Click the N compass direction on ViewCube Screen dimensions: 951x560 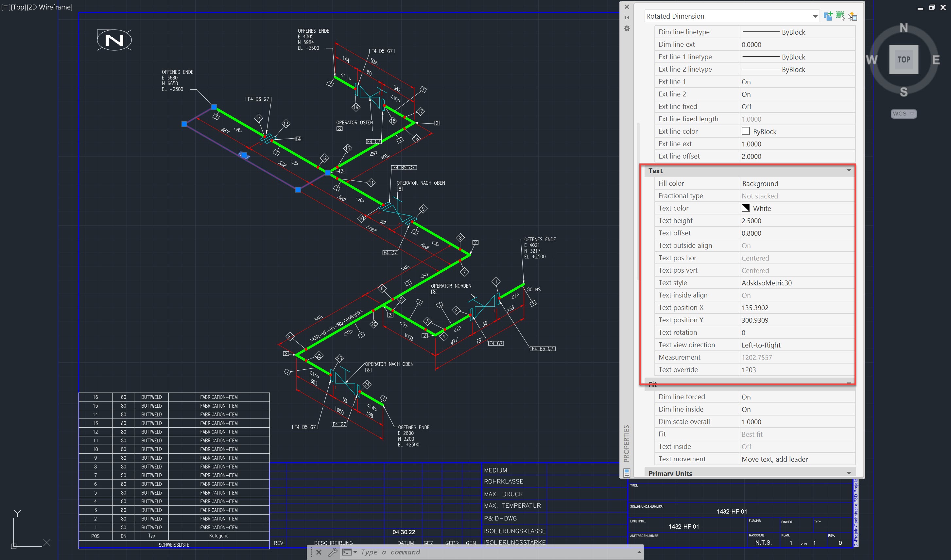point(904,28)
